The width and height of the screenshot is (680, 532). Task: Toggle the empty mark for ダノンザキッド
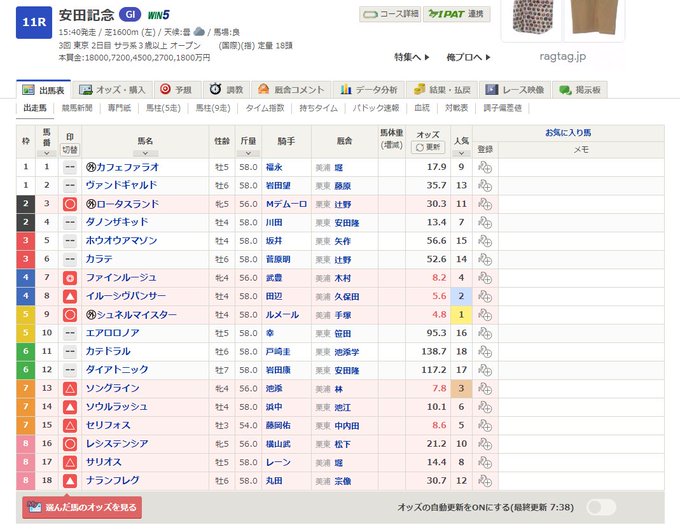point(70,222)
